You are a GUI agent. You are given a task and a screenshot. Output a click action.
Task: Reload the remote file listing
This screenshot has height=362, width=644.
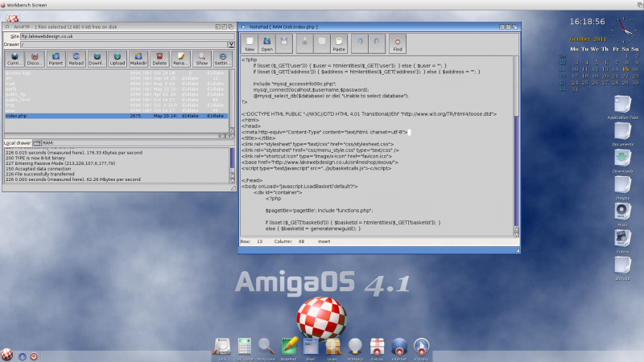(x=76, y=58)
